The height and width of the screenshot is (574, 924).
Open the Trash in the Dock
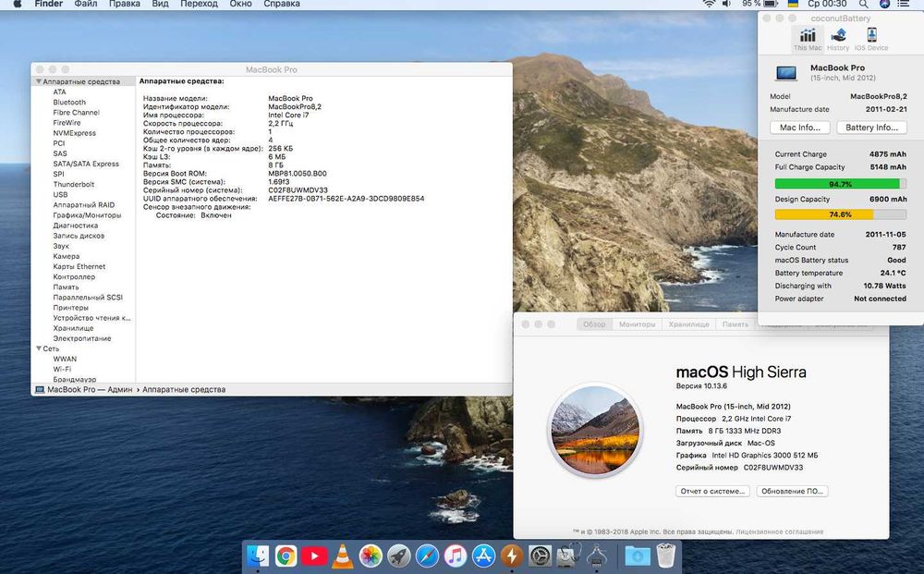[666, 556]
